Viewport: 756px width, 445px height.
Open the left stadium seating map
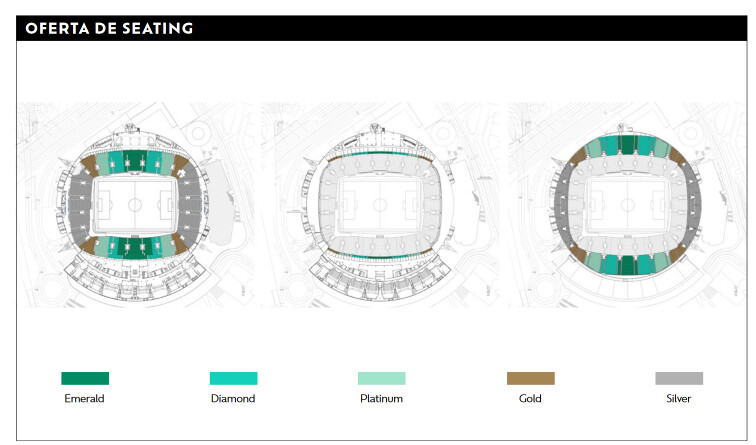136,204
